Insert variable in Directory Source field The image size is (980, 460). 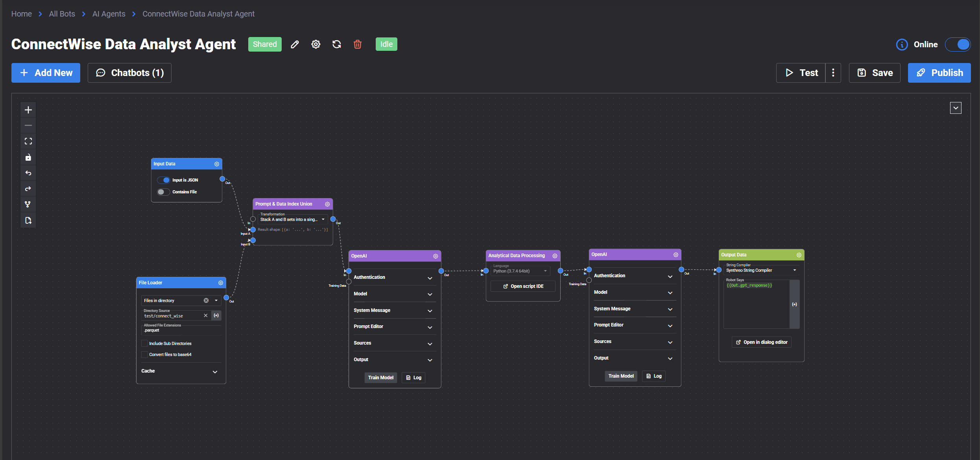tap(216, 315)
